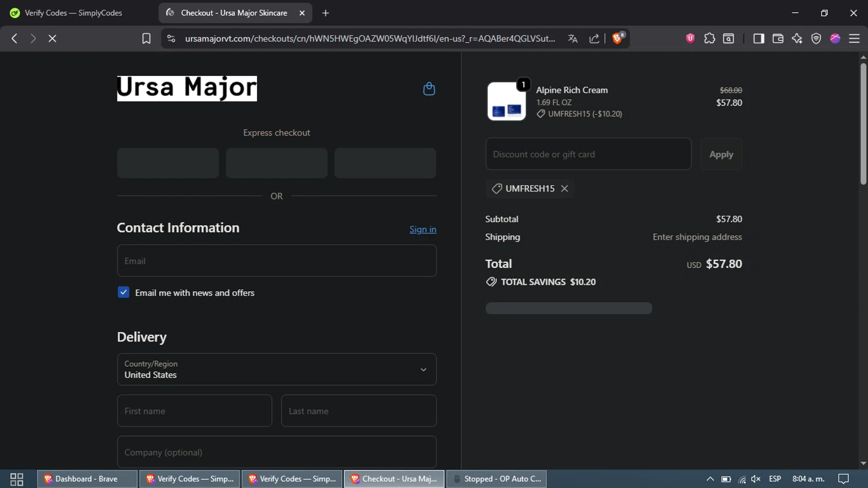Open the tab search icon in toolbar

click(x=729, y=38)
